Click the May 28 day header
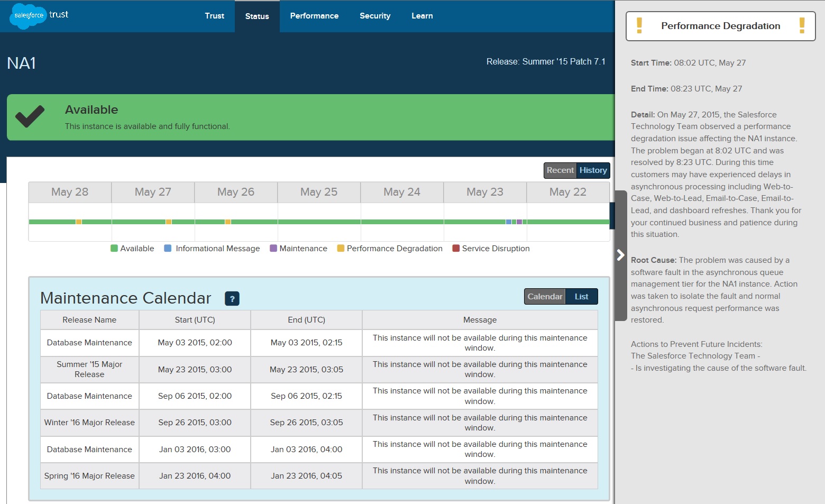 click(x=70, y=193)
